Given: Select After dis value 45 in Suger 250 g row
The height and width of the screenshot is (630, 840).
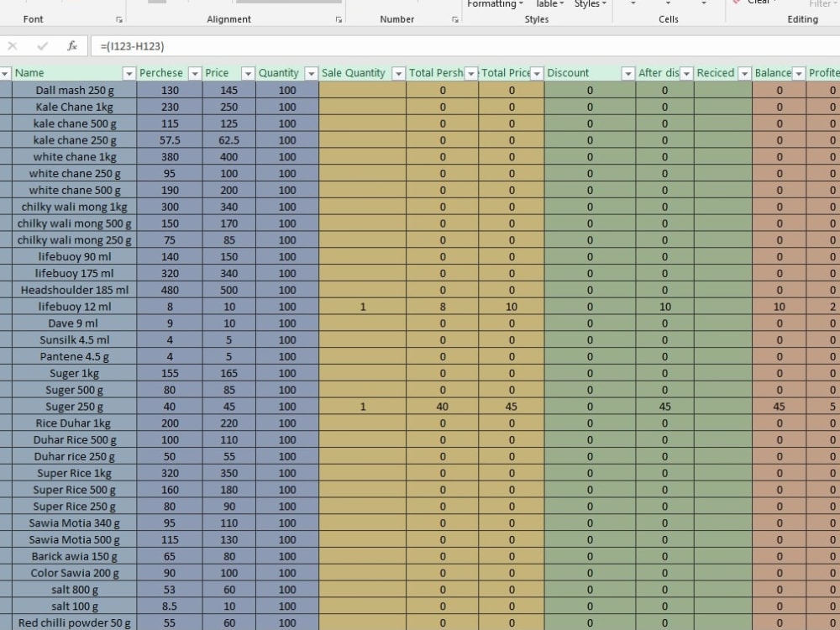Looking at the screenshot, I should coord(664,406).
